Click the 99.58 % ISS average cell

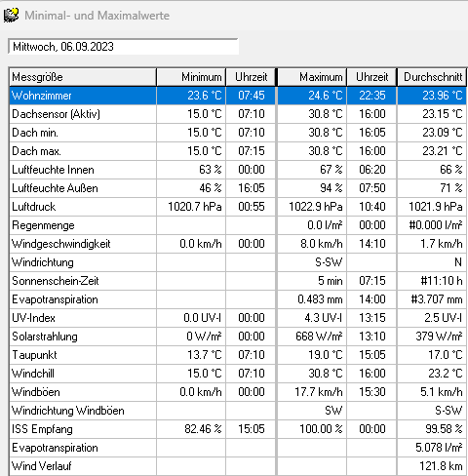click(x=432, y=429)
